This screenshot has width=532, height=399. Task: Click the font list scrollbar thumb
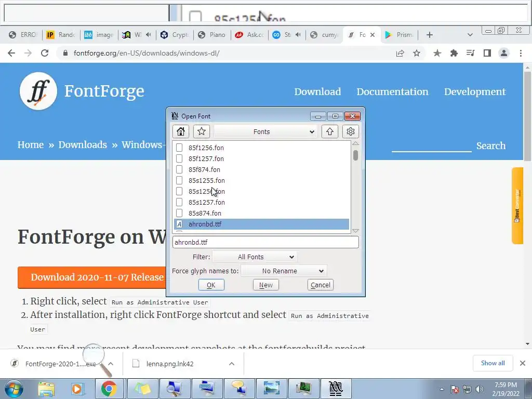(355, 155)
